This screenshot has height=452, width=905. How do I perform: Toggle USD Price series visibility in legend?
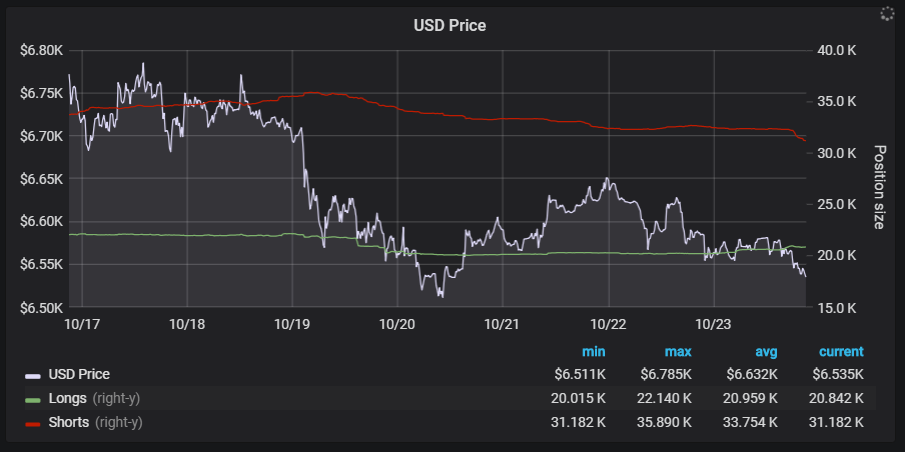pyautogui.click(x=79, y=375)
